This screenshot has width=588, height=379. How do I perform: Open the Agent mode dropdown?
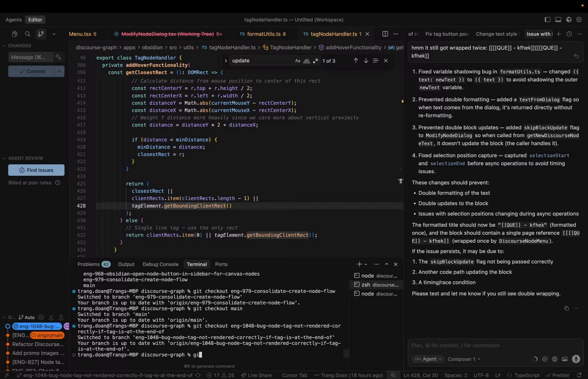(x=428, y=359)
